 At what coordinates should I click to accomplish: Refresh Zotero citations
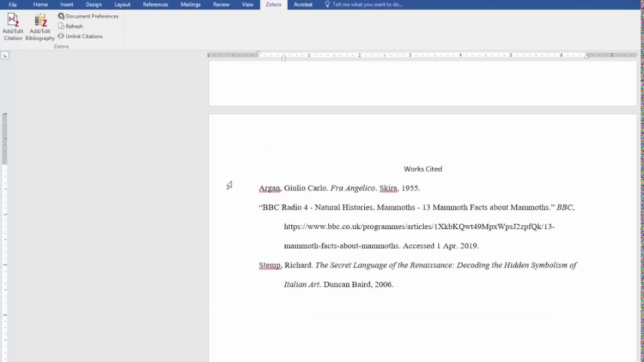coord(70,26)
